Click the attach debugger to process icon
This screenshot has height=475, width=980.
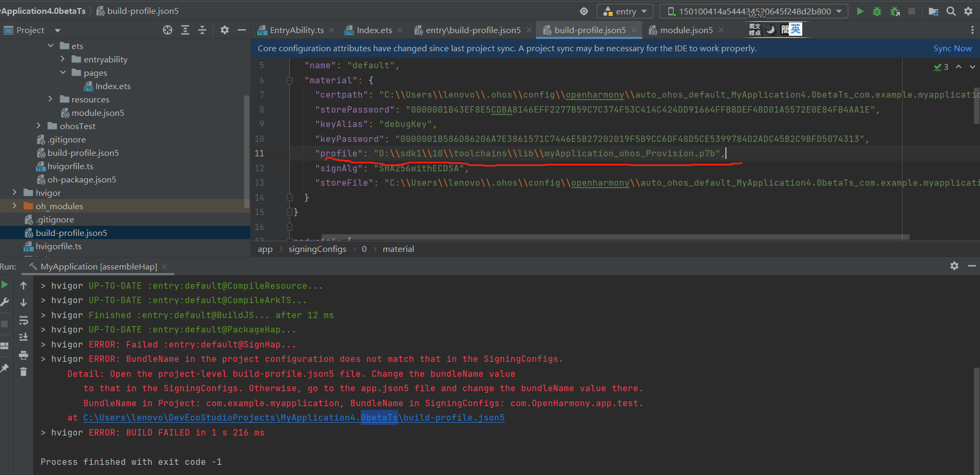tap(895, 11)
